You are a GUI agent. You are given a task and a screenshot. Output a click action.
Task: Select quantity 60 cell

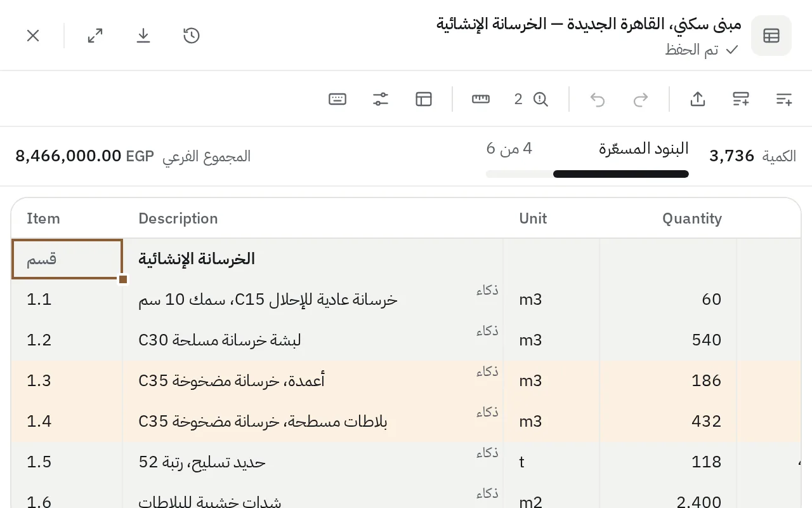point(668,300)
